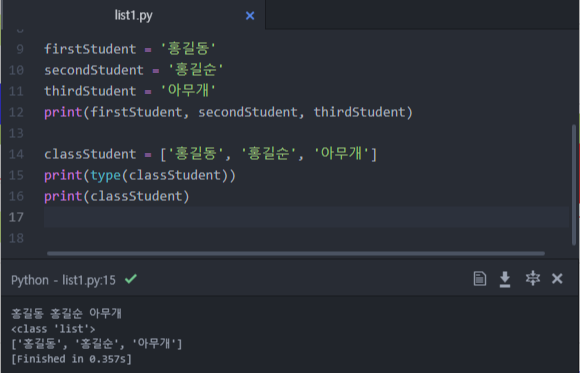Click the '아무개' string on line 11
Image resolution: width=580 pixels, height=373 pixels.
coord(188,90)
